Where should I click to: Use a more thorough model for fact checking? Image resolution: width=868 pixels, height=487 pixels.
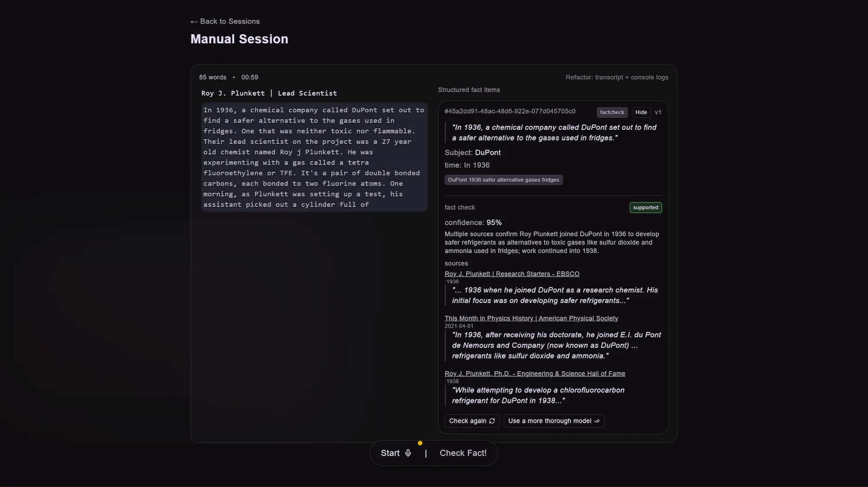pyautogui.click(x=553, y=421)
